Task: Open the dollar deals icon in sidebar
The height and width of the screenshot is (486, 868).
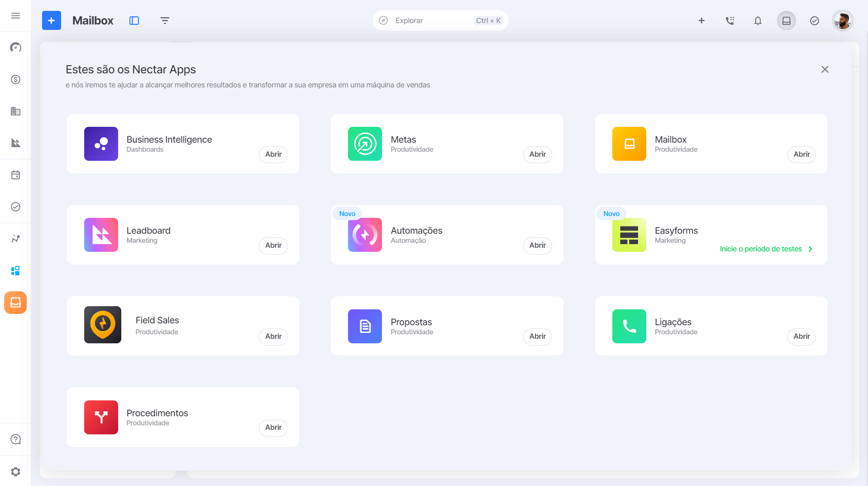Action: [x=15, y=79]
